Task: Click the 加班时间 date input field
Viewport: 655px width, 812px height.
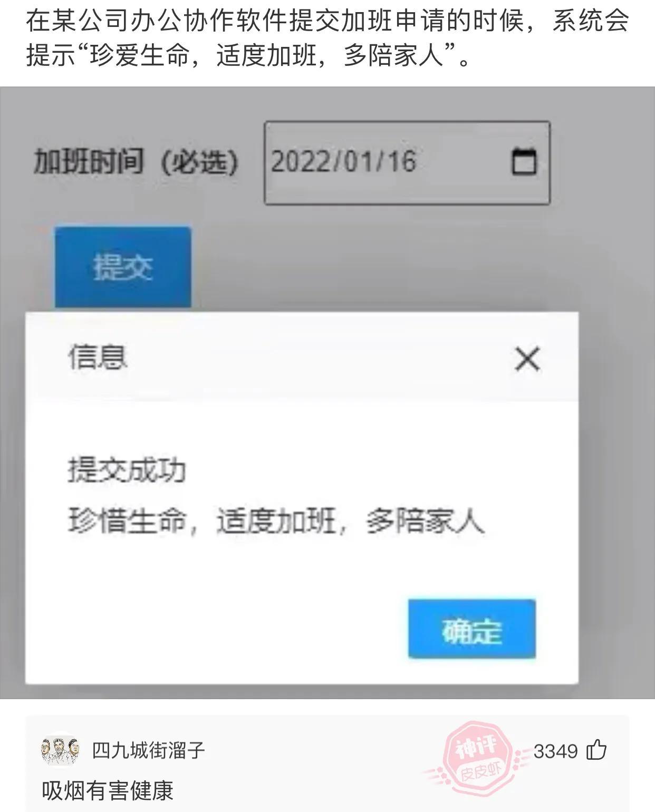Action: click(x=407, y=162)
